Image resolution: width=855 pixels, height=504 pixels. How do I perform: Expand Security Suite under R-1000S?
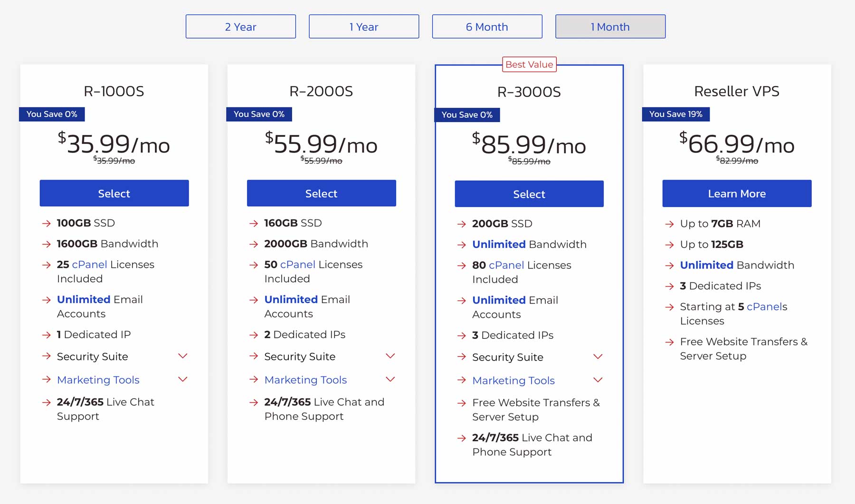point(182,356)
